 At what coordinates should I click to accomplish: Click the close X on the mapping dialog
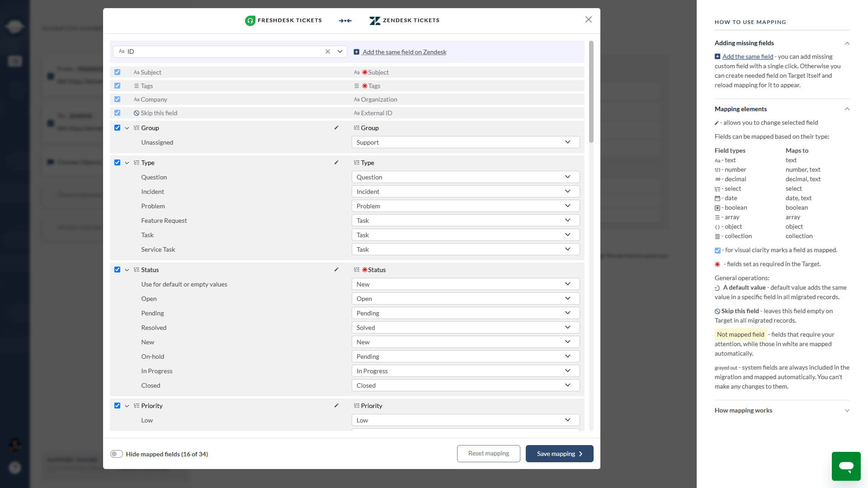588,19
